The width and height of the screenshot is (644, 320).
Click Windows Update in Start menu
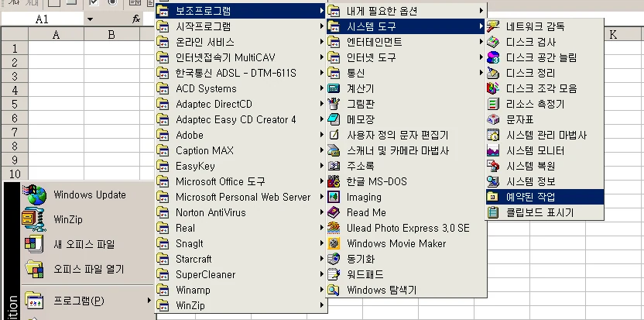tap(88, 195)
